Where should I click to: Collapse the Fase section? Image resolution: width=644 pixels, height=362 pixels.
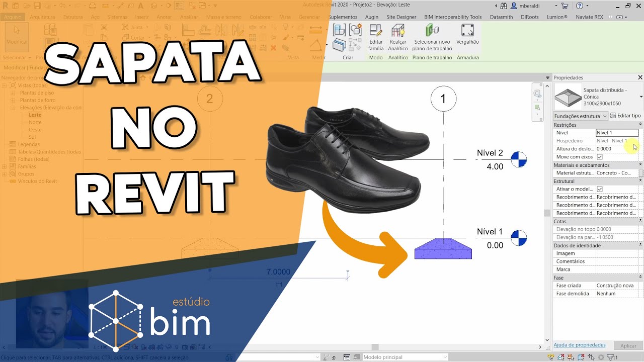(640, 278)
